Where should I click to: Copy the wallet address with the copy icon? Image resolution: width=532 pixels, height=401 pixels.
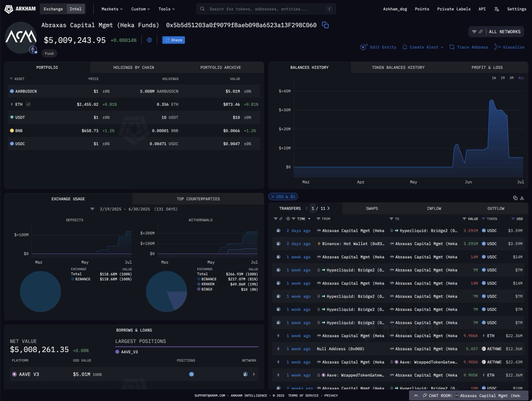[325, 25]
